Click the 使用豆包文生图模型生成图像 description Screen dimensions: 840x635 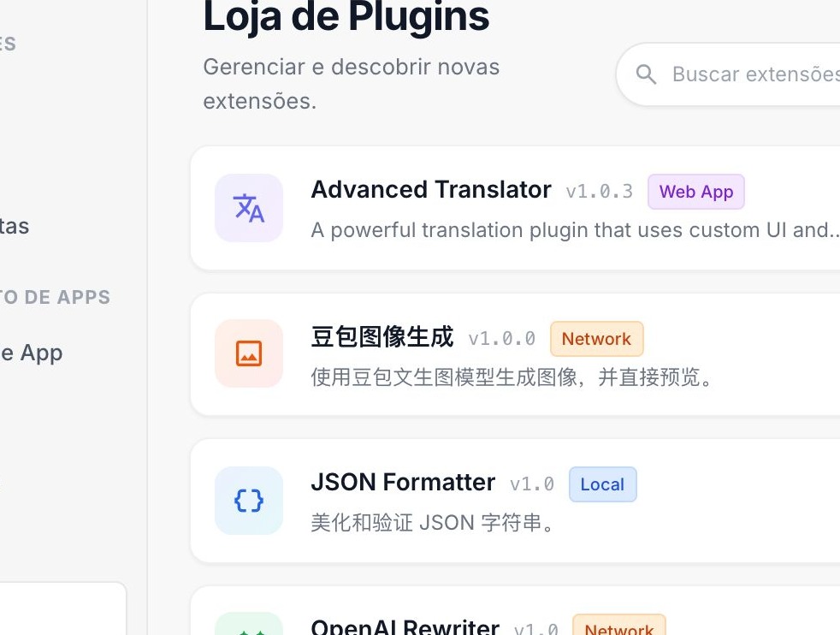pyautogui.click(x=512, y=377)
